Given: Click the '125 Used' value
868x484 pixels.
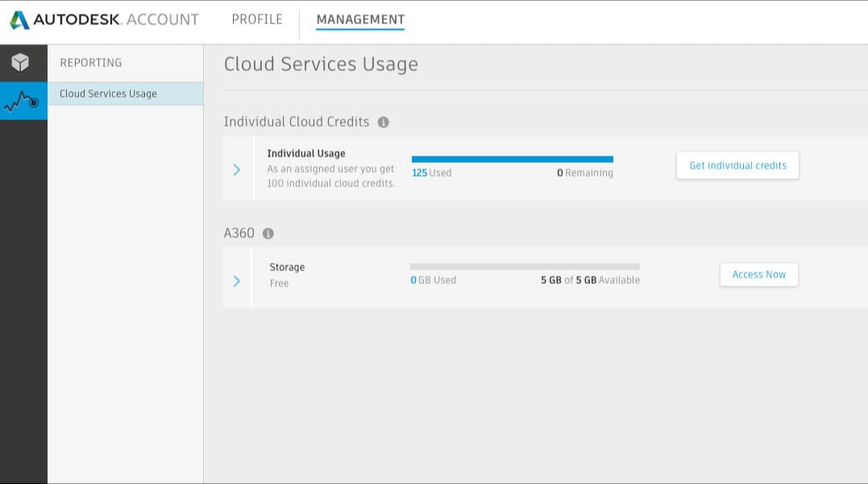Looking at the screenshot, I should pos(432,173).
